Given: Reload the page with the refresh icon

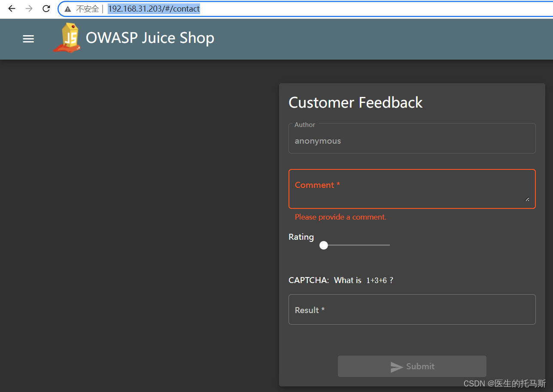Looking at the screenshot, I should pyautogui.click(x=46, y=9).
